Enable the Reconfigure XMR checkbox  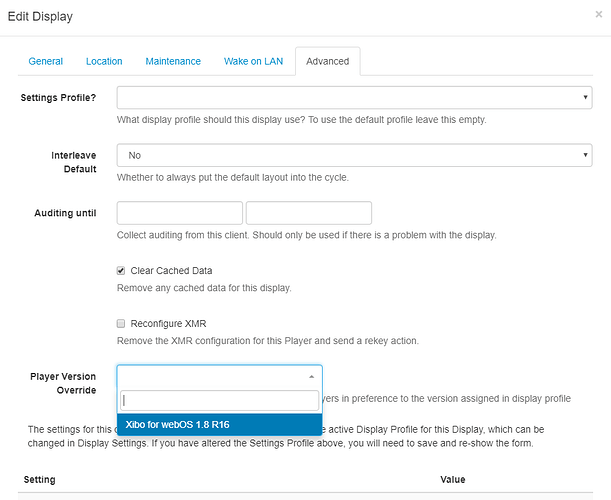(122, 324)
